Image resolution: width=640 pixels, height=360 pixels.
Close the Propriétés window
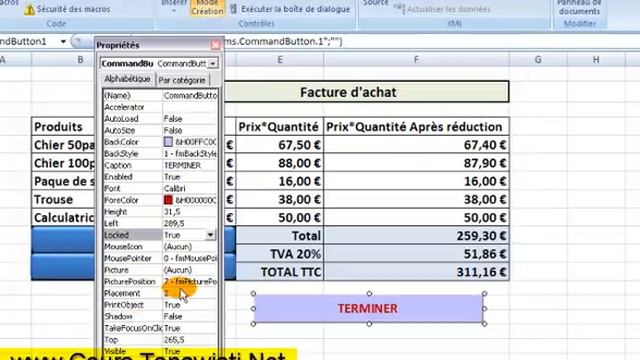click(x=216, y=45)
